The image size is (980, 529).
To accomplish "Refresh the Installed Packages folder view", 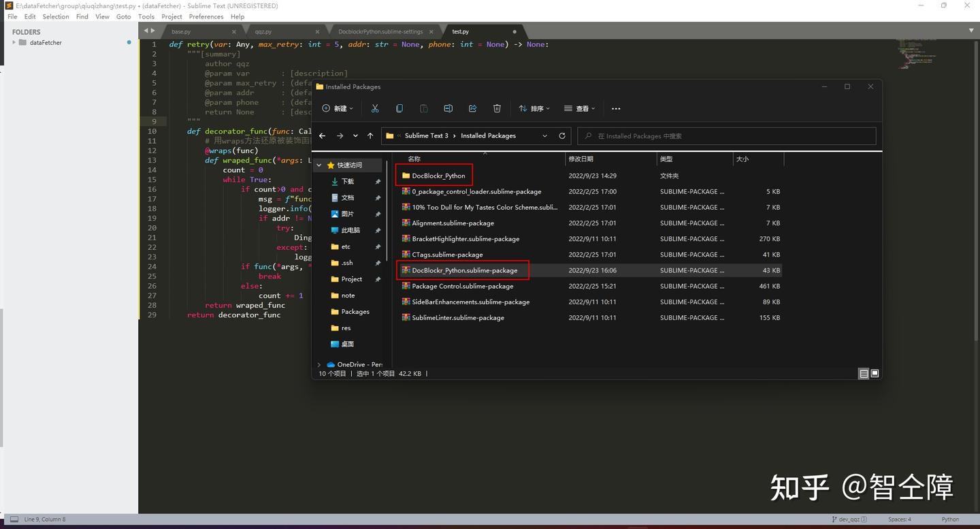I will coord(562,135).
